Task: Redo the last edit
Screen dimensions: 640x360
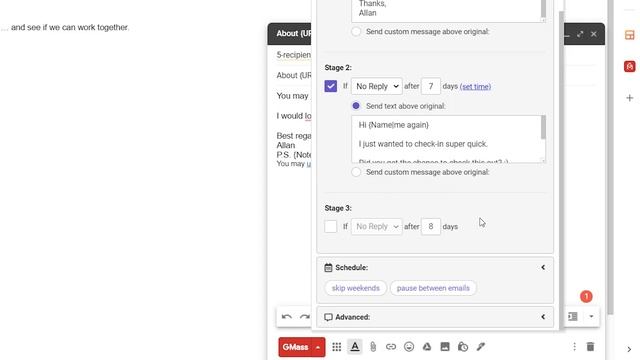Action: pyautogui.click(x=304, y=317)
